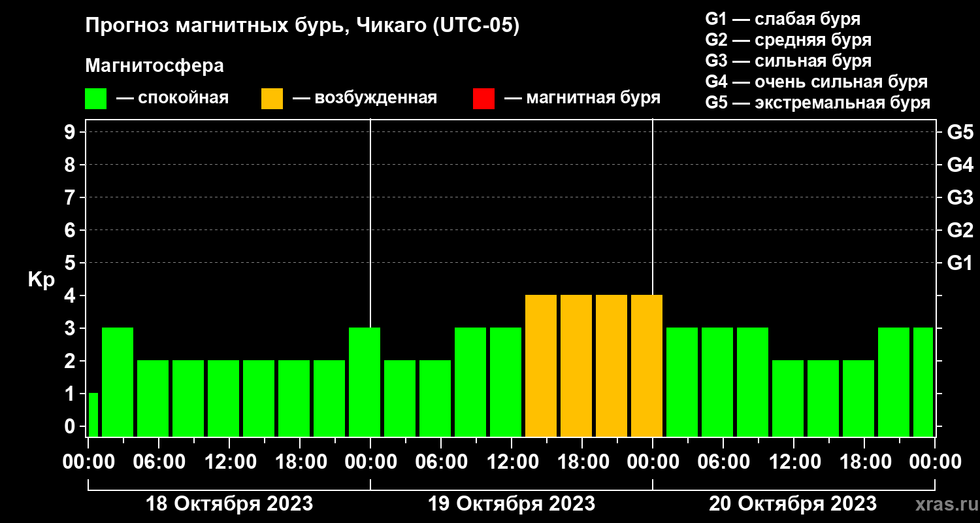The image size is (980, 523).
Task: Click the Kp 2 bar spanning 13:00–16:00, 20 October
Action: 823,398
